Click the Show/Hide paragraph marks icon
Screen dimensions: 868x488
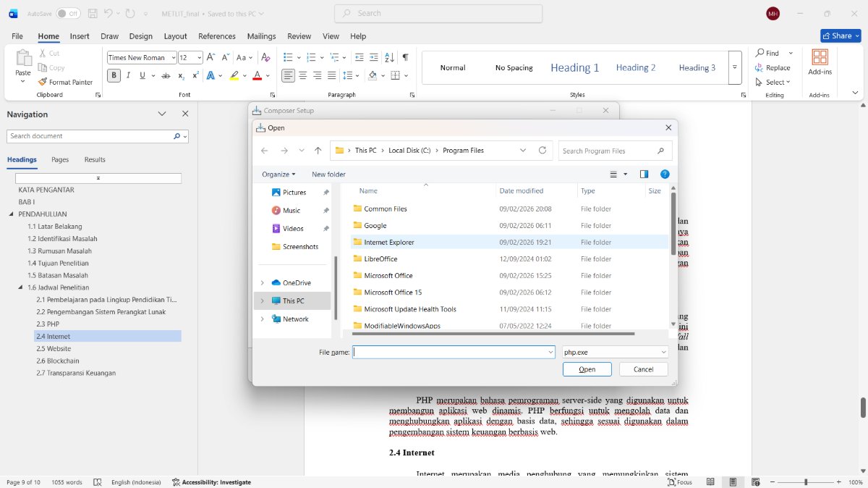pos(405,57)
